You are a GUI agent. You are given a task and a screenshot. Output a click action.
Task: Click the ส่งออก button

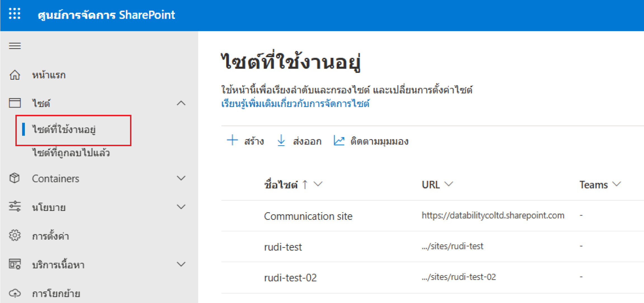[x=299, y=141]
